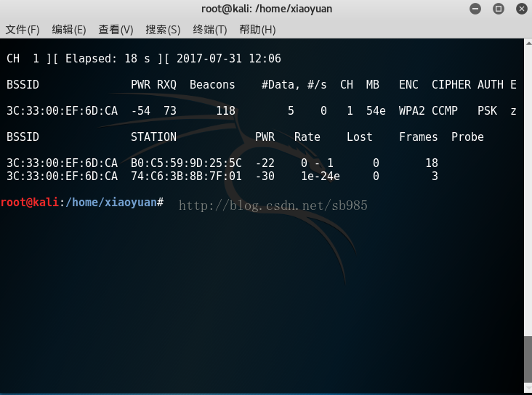
Task: Click the STATION column header
Action: 153,137
